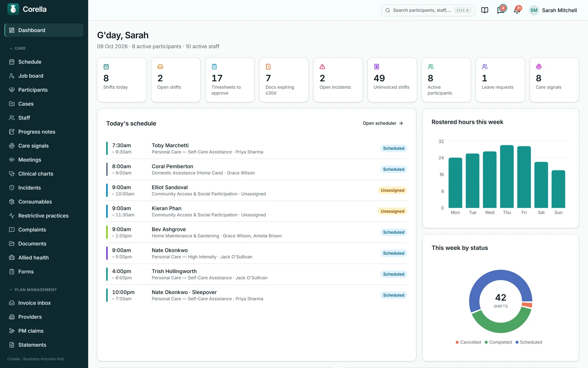Click the Incidents shield icon in the sidebar

[x=12, y=188]
